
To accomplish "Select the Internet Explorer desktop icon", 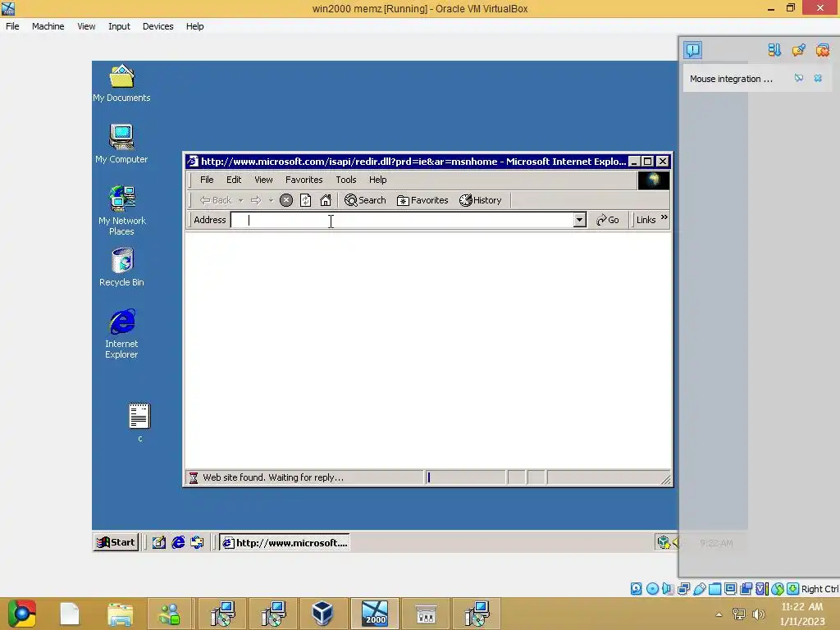I will click(x=121, y=334).
